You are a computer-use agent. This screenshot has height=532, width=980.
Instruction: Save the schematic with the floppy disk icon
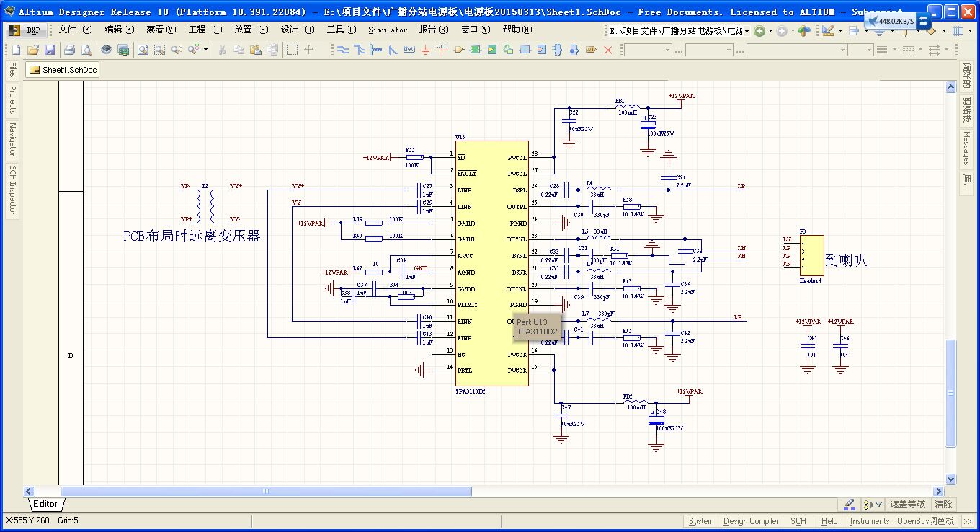point(50,50)
